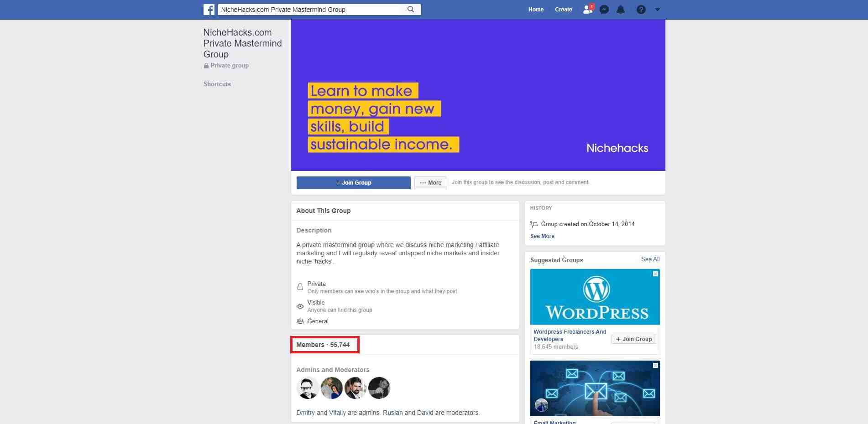868x424 pixels.
Task: Click fourth moderator avatar photo
Action: click(x=379, y=388)
